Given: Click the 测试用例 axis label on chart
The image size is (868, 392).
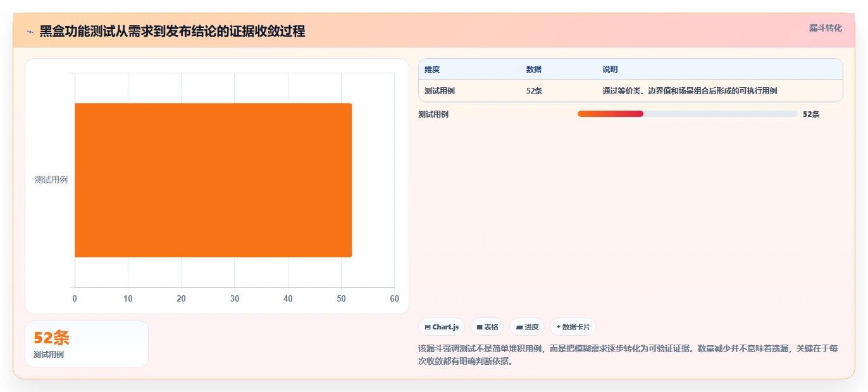Looking at the screenshot, I should 51,180.
